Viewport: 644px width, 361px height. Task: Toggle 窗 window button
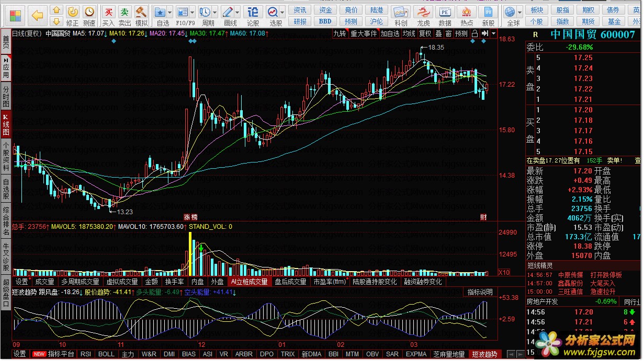click(448, 33)
